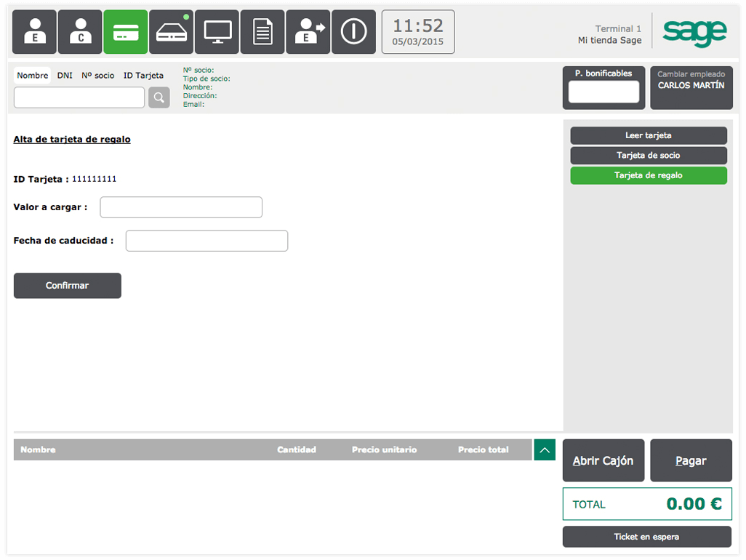Viewport: 746px width, 560px height.
Task: Click the Terminal 1 label
Action: (618, 28)
